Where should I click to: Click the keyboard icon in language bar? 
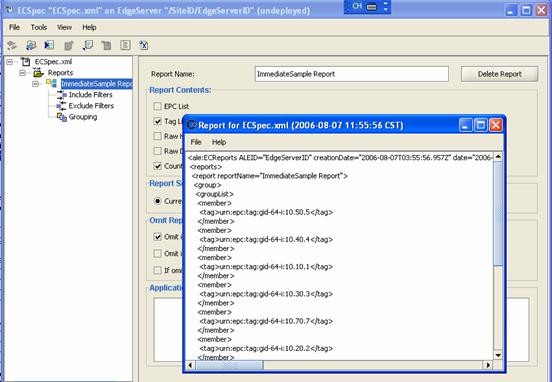tap(371, 7)
